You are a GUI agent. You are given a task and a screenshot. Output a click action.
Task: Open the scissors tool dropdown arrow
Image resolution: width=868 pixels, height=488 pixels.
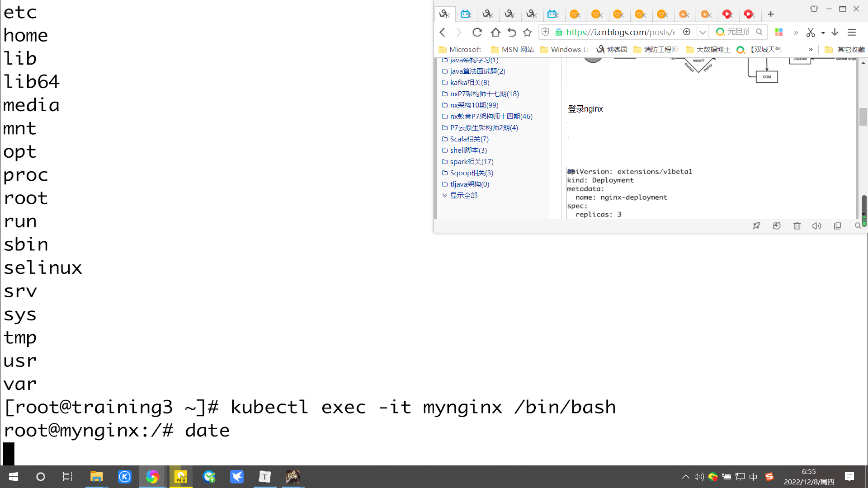pos(823,33)
